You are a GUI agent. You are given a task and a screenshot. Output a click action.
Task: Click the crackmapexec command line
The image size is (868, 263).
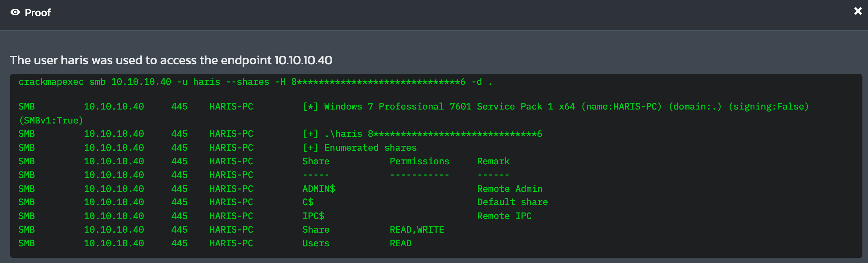click(255, 82)
